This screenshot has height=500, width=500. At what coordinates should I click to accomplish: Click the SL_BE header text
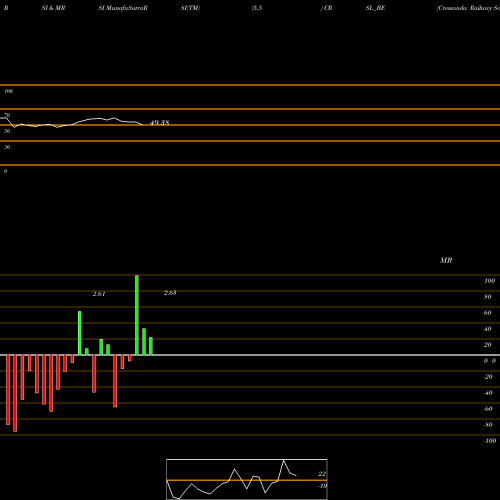click(x=375, y=8)
